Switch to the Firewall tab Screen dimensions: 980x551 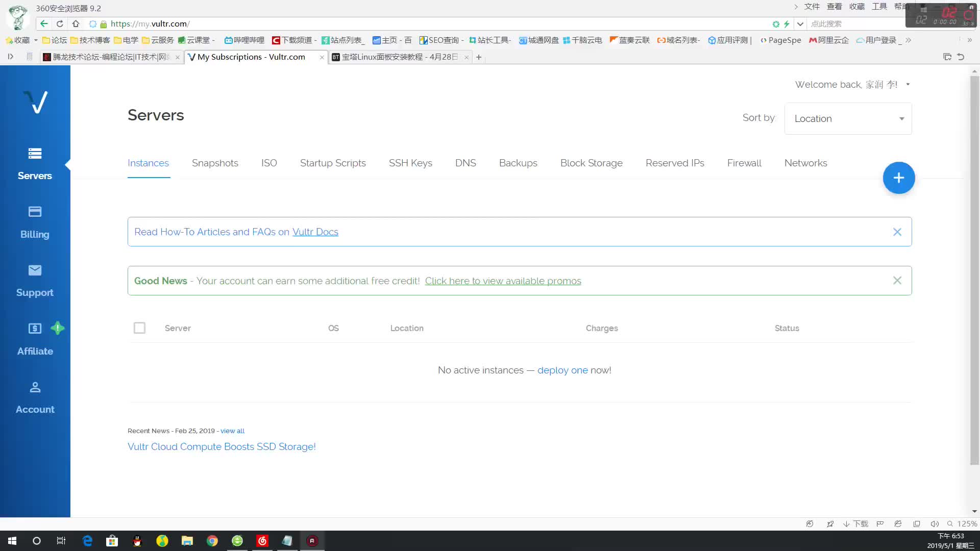tap(744, 163)
